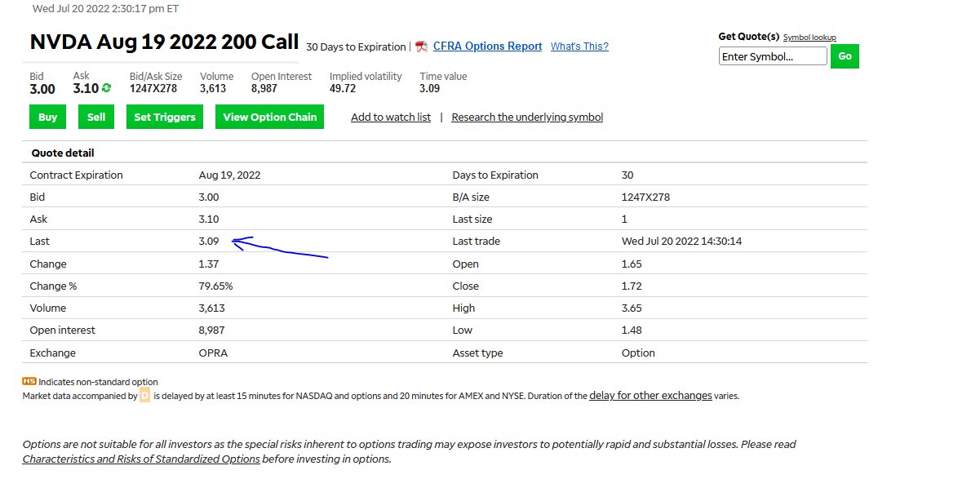
Task: Select the Change % value 79.65%
Action: pos(215,286)
